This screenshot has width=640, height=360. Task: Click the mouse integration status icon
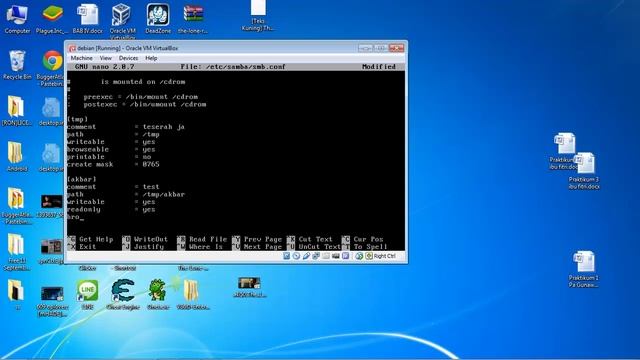click(359, 256)
